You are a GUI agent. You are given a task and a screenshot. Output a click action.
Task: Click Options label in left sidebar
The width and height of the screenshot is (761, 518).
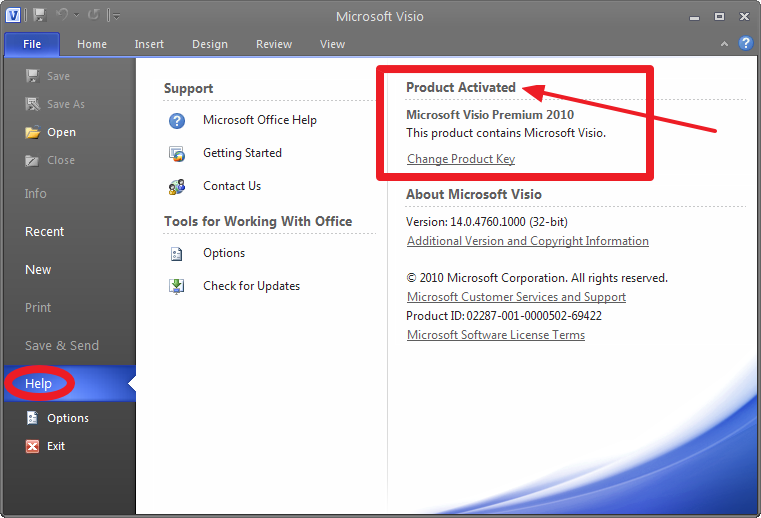68,418
